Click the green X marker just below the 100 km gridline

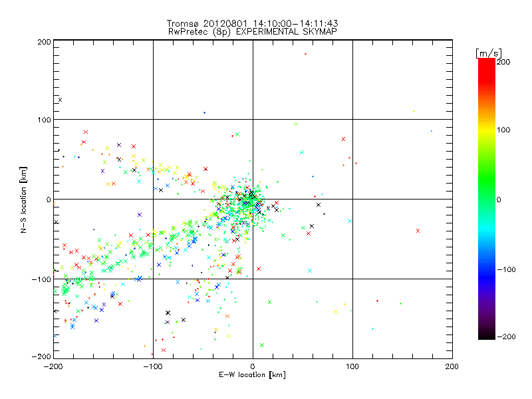point(296,124)
